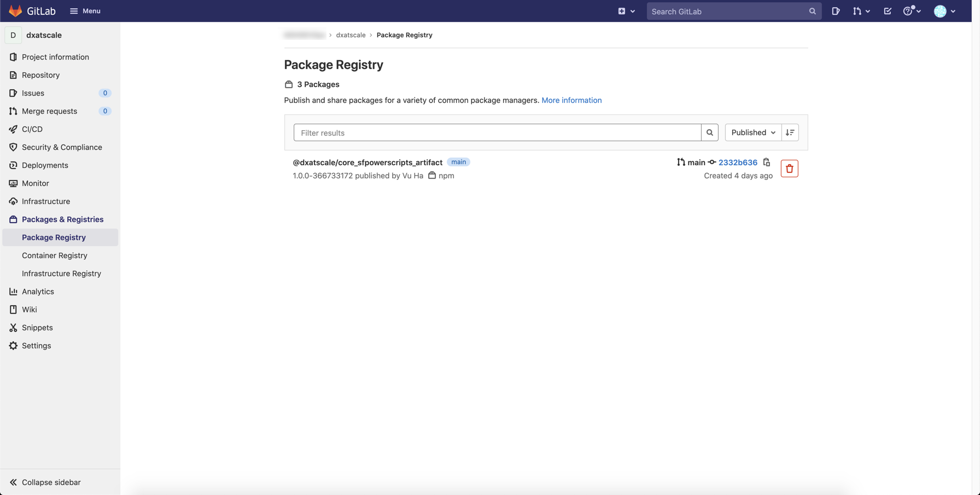Click the '3 Packages' count text
Viewport: 980px width, 495px height.
(318, 84)
